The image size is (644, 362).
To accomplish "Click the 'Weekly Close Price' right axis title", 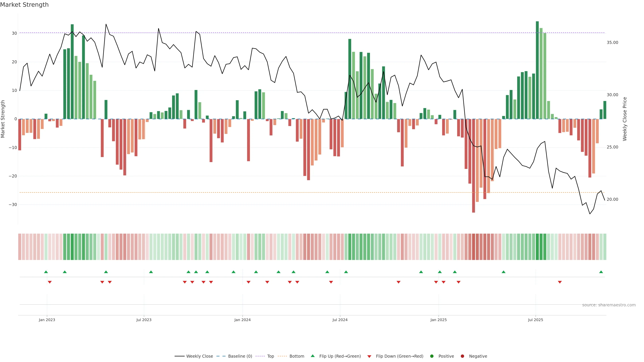I will 625,119.
